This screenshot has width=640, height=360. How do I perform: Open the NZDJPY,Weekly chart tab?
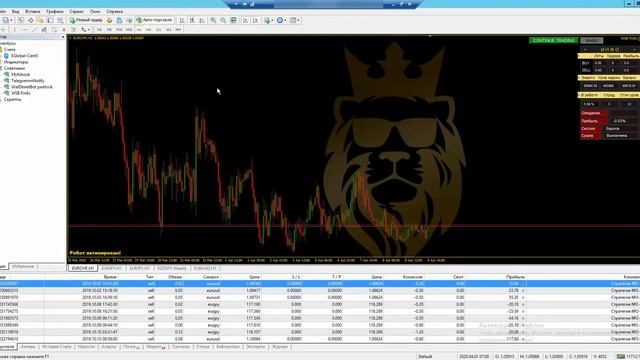pos(172,268)
